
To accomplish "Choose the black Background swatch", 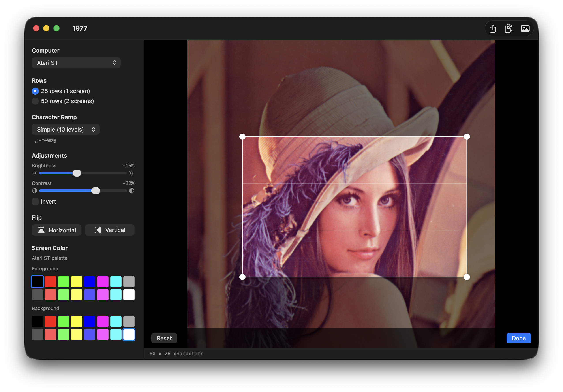I will [37, 321].
